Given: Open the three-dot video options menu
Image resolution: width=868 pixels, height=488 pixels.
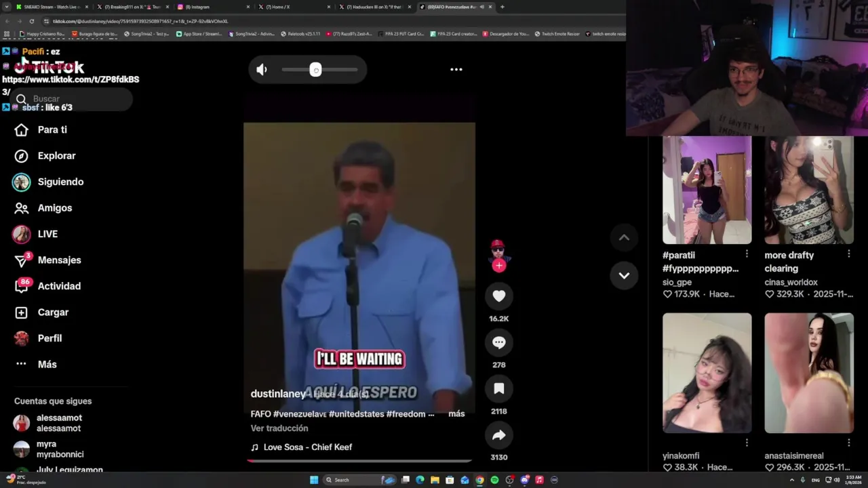Looking at the screenshot, I should pyautogui.click(x=456, y=69).
